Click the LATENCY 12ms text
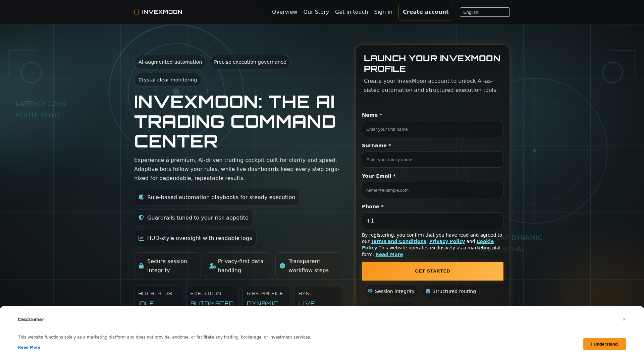 click(x=41, y=104)
